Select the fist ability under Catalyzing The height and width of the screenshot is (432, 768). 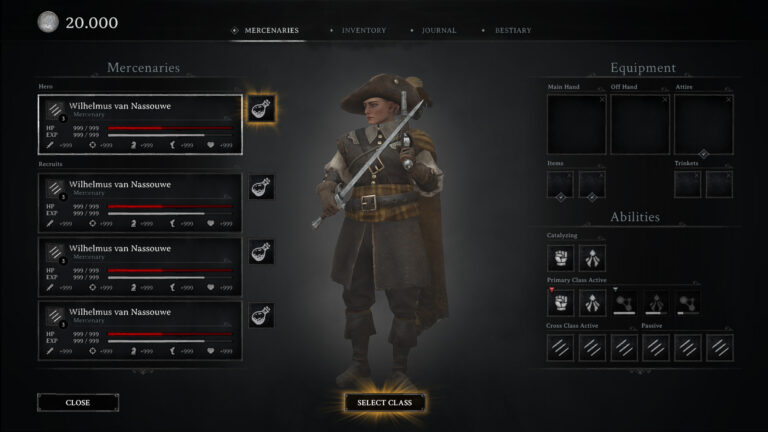click(560, 258)
